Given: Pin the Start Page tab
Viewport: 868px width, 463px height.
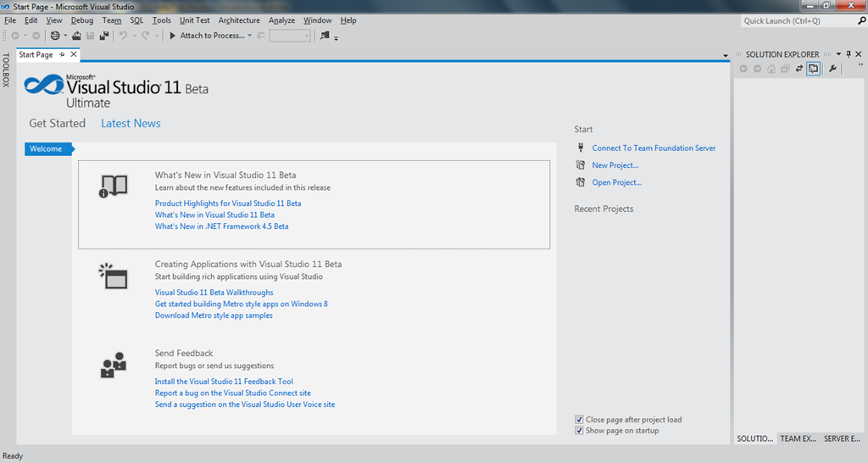Looking at the screenshot, I should pos(62,54).
